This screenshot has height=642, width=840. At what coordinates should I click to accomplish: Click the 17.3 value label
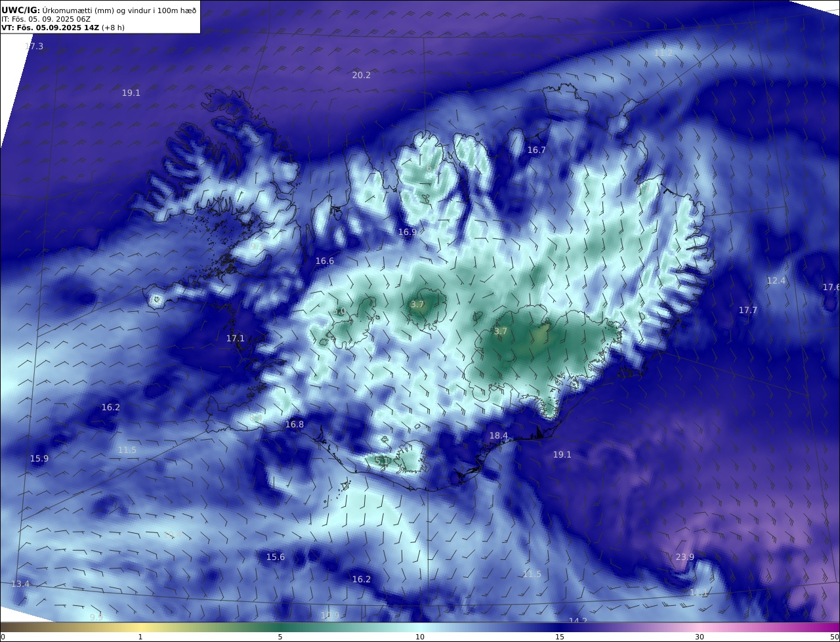click(x=34, y=47)
